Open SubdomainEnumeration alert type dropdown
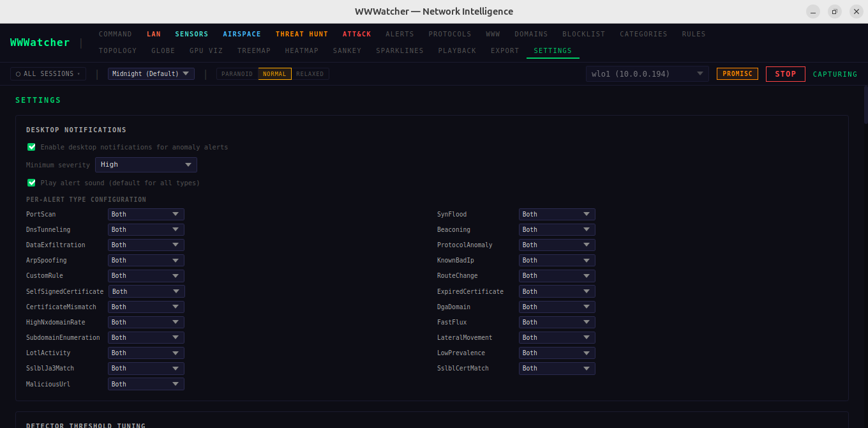Screen dimensions: 868x428 [x=146, y=337]
